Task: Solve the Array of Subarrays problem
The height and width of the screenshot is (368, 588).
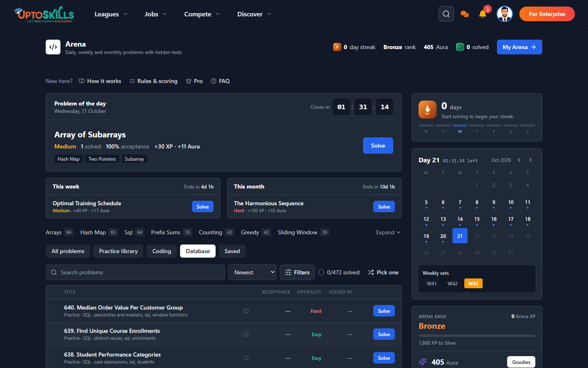Action: (x=378, y=146)
